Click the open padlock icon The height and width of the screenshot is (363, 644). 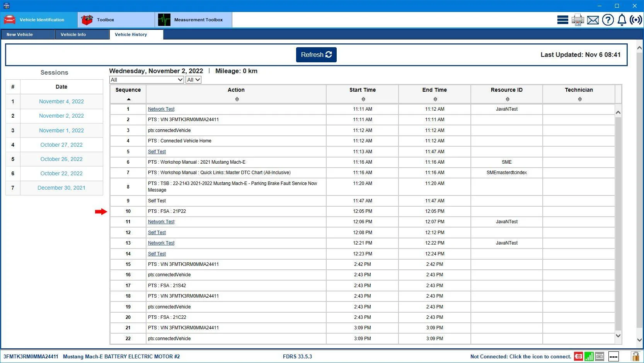click(635, 356)
